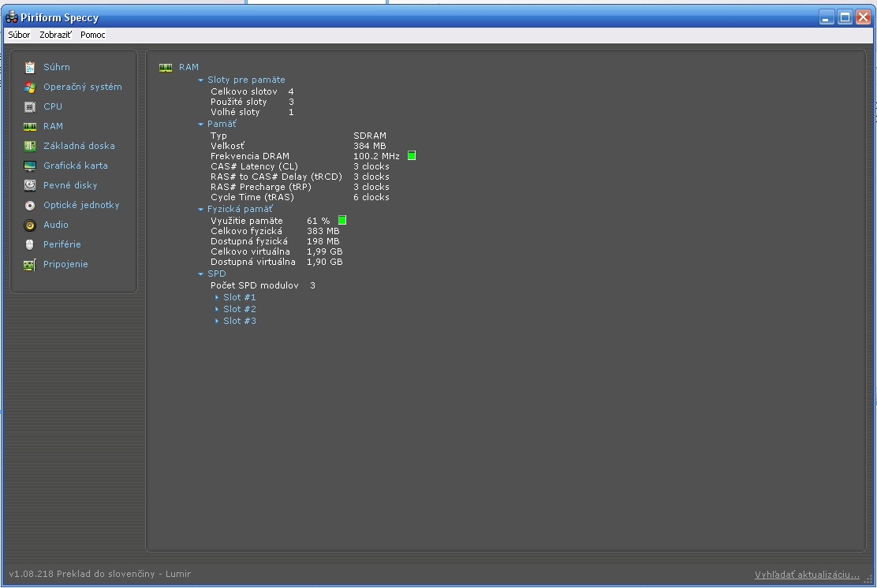Open the Zobraziť menu
This screenshot has height=588, width=877.
point(55,35)
